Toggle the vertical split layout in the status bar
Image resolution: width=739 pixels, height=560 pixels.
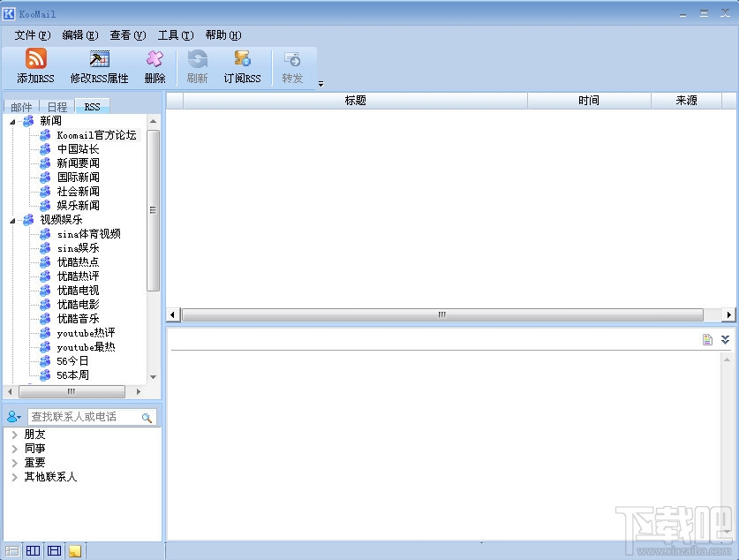click(32, 549)
